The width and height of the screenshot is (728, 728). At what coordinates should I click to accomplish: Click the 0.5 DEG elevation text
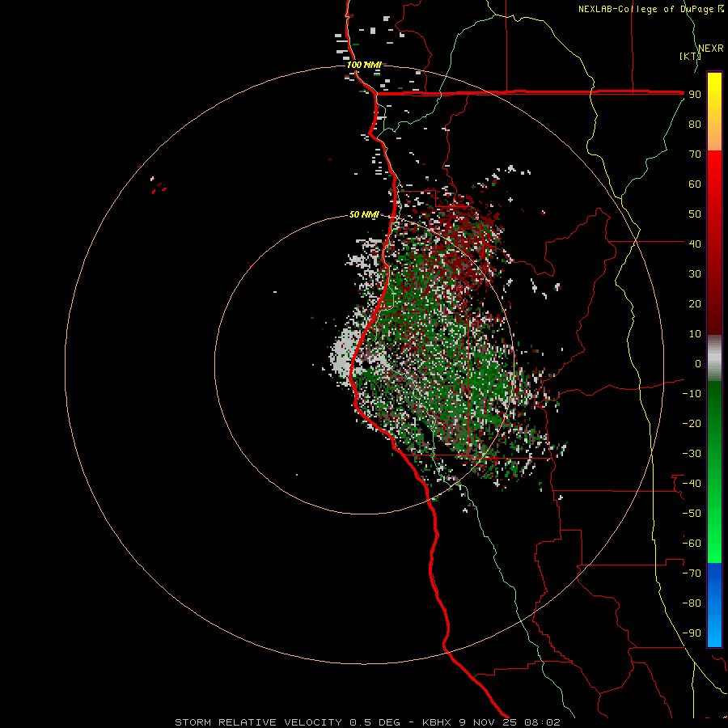(375, 722)
